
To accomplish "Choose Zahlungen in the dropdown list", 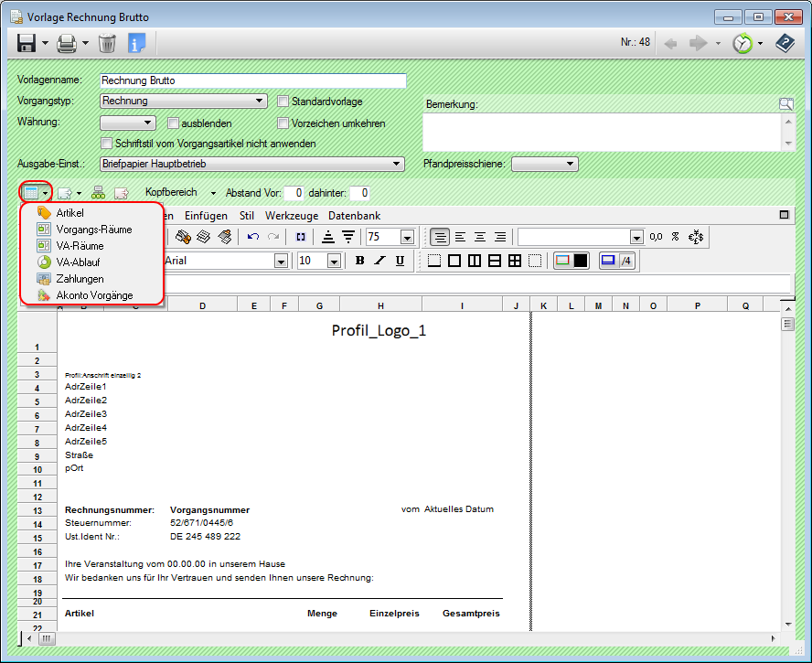I will (80, 279).
